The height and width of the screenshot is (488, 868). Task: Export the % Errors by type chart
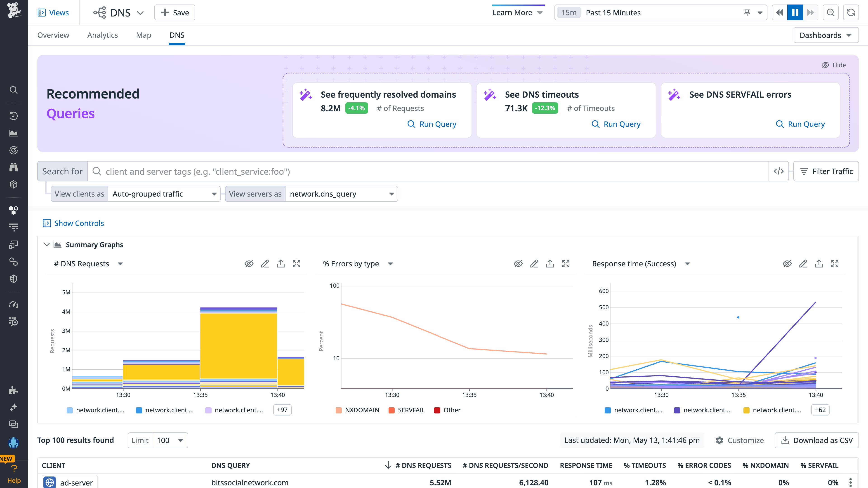click(x=550, y=264)
